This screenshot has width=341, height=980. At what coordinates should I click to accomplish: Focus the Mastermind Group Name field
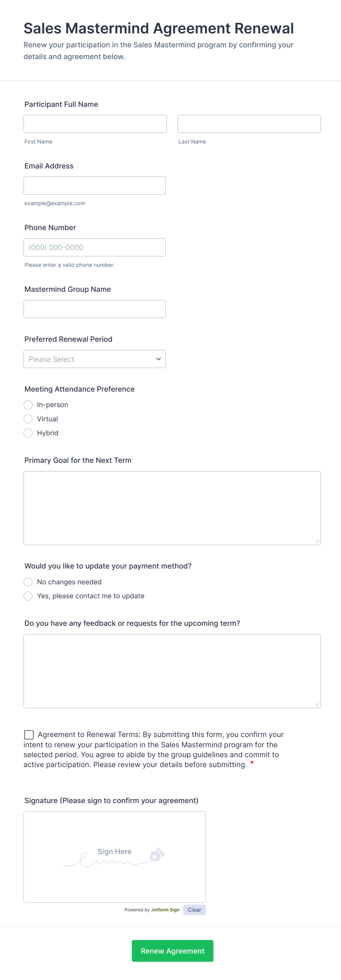pos(95,309)
